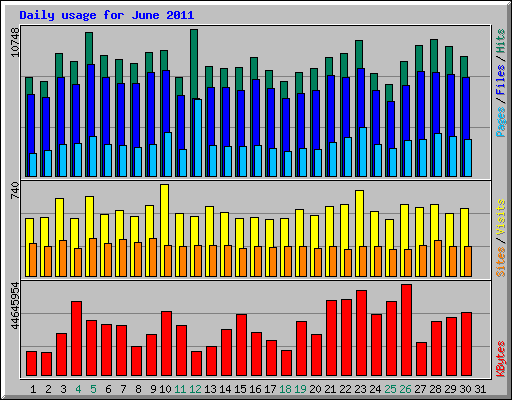The image size is (512, 400).
Task: Select the orange Sites bar for day 5
Action: tap(93, 257)
